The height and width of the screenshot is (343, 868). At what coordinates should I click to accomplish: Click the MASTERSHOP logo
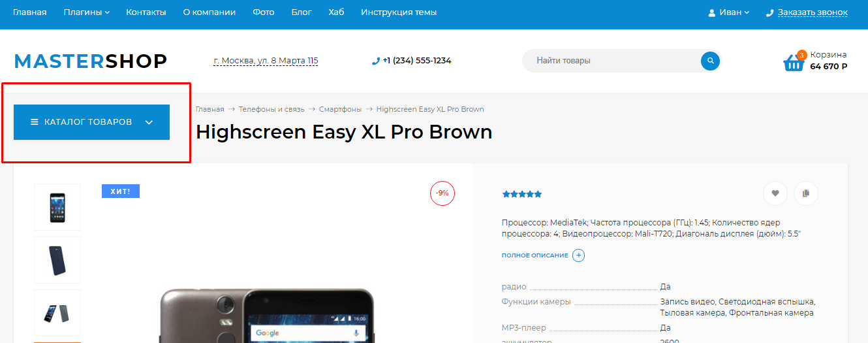pyautogui.click(x=91, y=61)
